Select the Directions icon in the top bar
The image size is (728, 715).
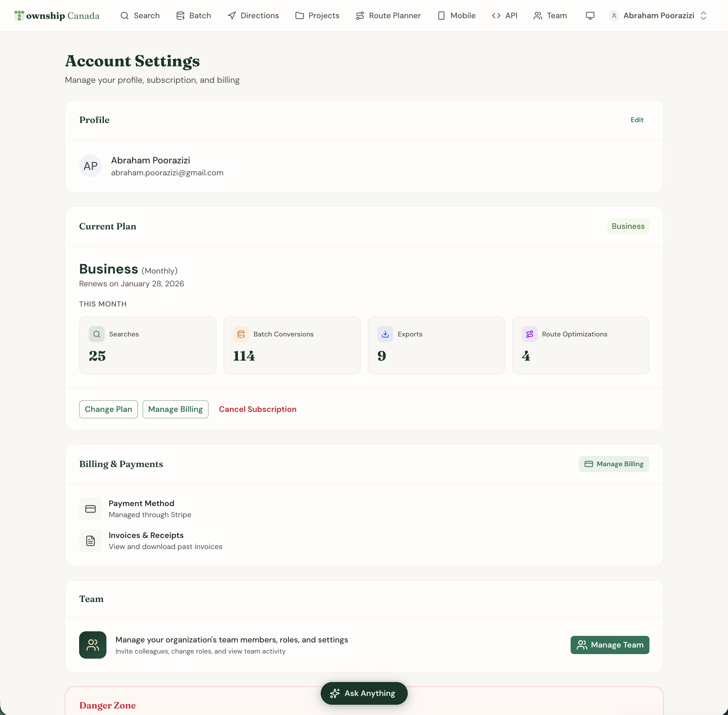(x=232, y=15)
